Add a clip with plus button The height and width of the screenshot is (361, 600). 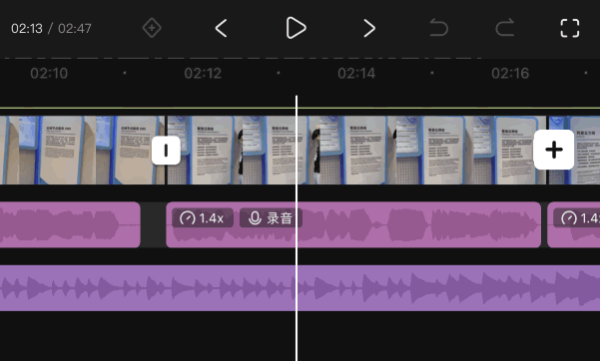(x=554, y=150)
